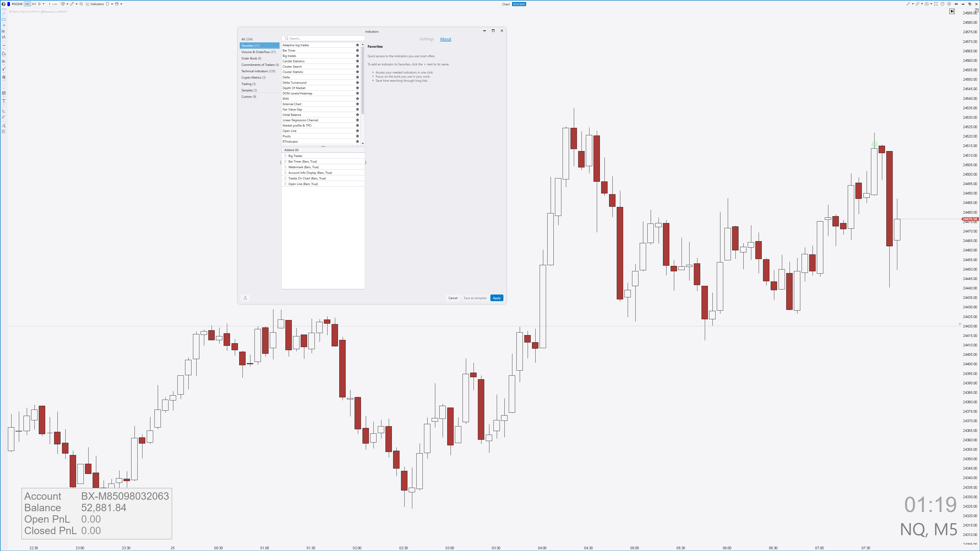This screenshot has height=551, width=980.
Task: Click the zoom magnifier toolbar icon
Action: click(x=81, y=4)
